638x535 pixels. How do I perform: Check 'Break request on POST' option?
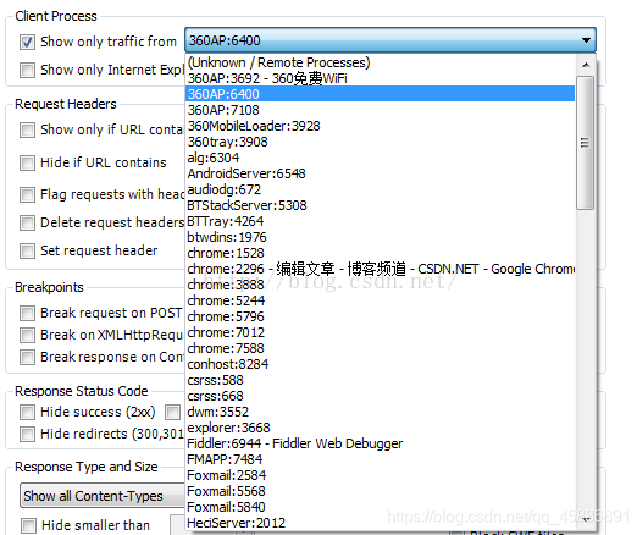click(27, 313)
